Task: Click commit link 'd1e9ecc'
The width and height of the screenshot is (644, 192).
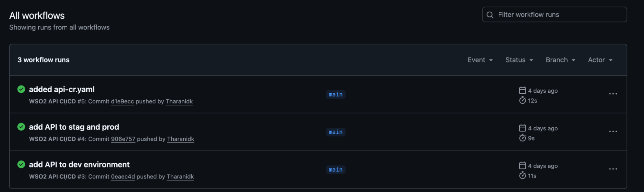Action: 122,101
